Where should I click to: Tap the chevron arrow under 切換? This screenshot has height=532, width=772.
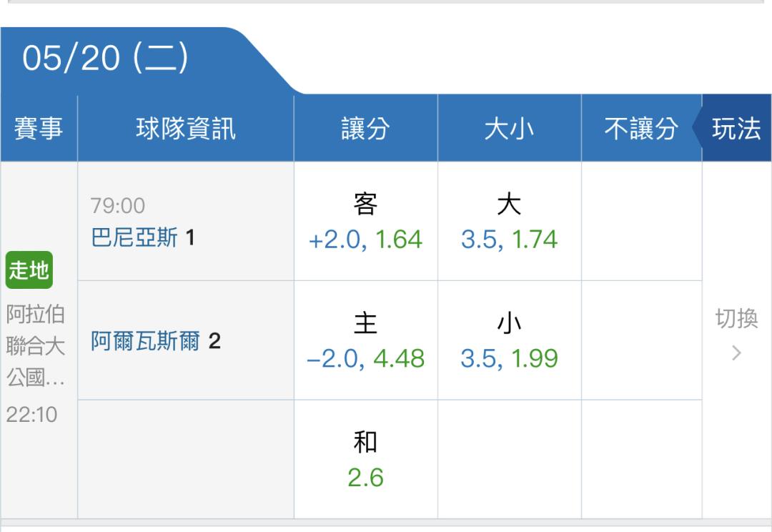736,353
